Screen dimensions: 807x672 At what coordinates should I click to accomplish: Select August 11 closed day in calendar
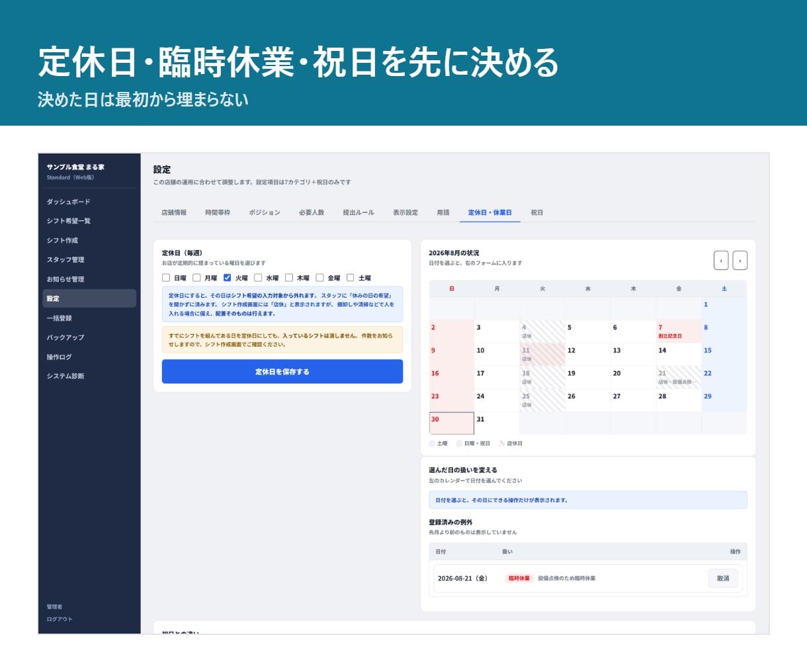(x=542, y=355)
